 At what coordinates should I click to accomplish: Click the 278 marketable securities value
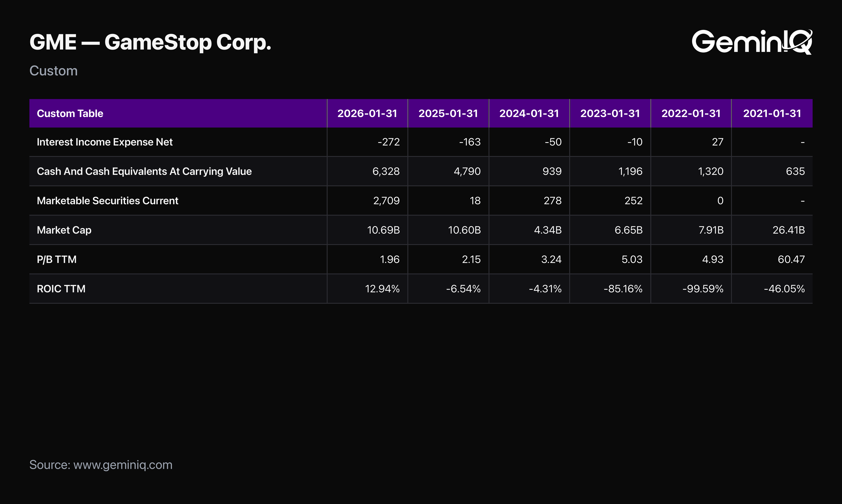point(553,201)
